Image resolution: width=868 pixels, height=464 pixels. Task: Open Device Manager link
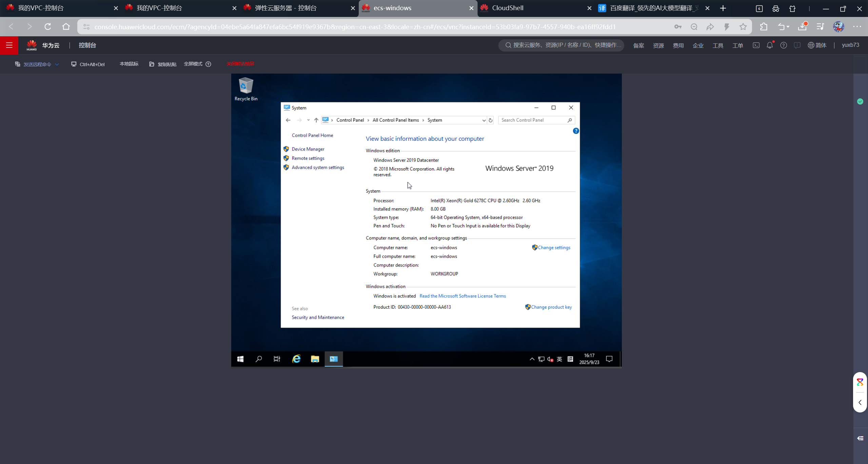[308, 149]
